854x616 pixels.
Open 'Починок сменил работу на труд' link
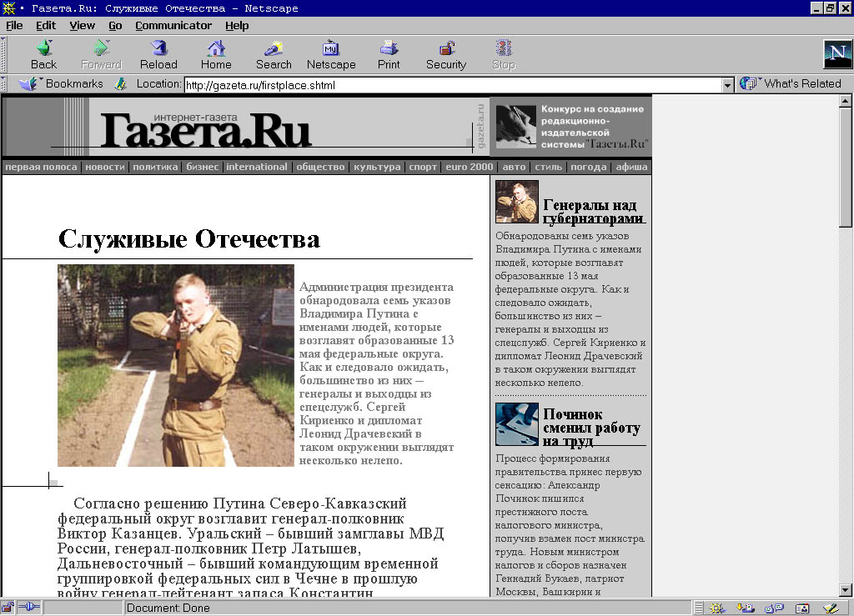[x=591, y=428]
